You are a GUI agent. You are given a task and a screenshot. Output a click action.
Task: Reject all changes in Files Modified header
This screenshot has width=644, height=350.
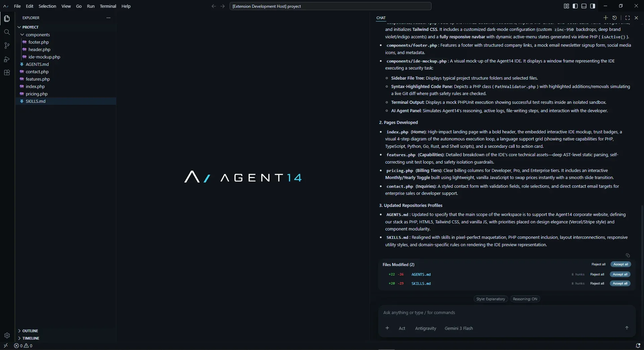click(x=598, y=264)
